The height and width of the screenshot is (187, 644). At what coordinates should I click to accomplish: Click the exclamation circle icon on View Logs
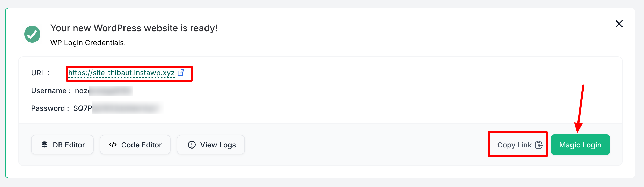[x=192, y=145]
